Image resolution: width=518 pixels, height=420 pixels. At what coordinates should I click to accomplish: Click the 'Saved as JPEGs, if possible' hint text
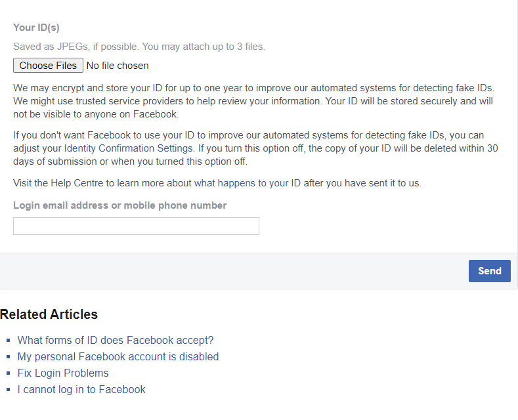(139, 47)
